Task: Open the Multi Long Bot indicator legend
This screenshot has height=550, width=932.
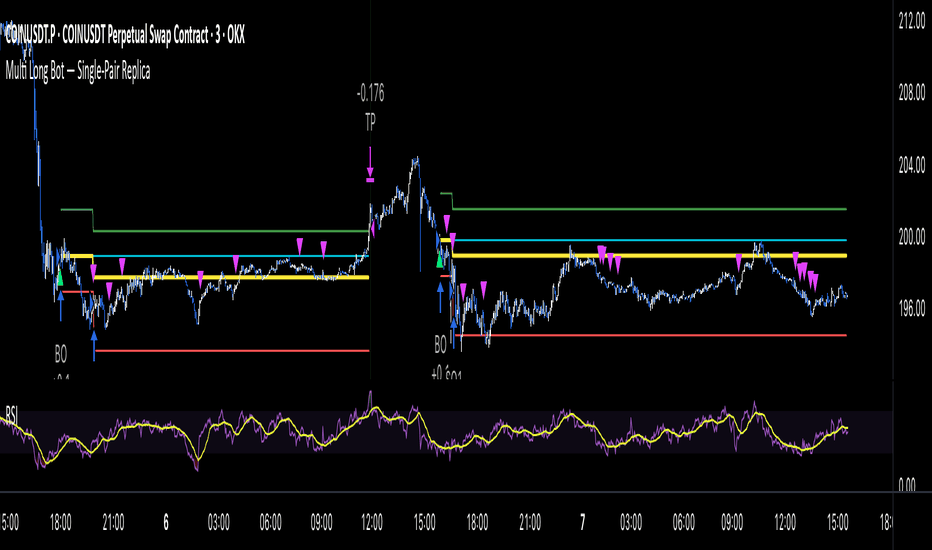Action: 78,71
